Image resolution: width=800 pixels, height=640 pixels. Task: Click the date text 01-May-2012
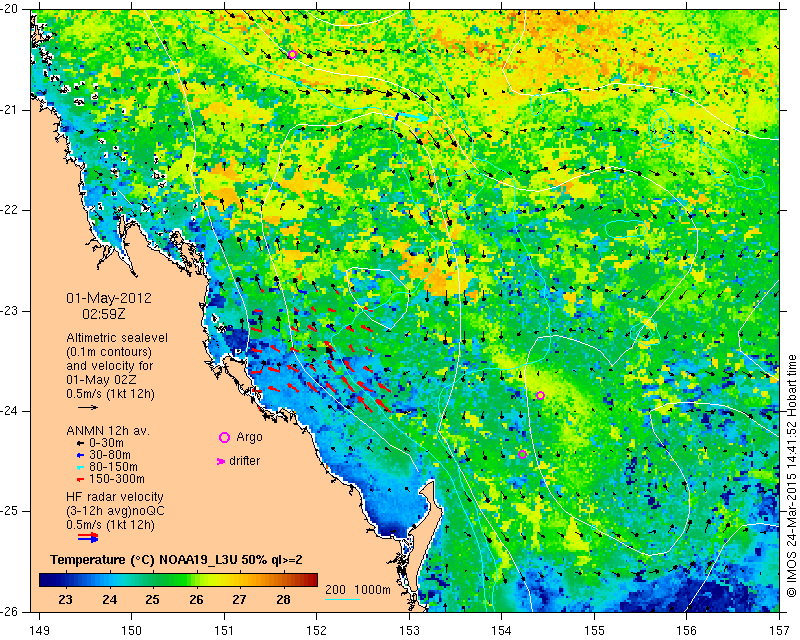[109, 298]
